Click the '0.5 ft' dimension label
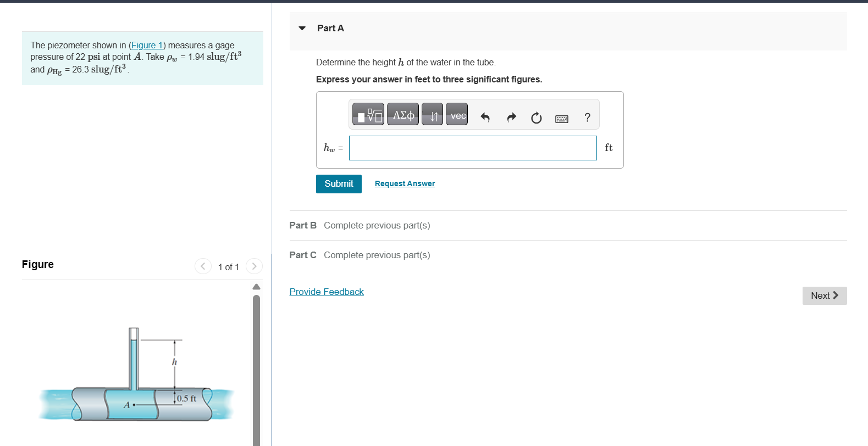868x446 pixels. click(x=186, y=398)
